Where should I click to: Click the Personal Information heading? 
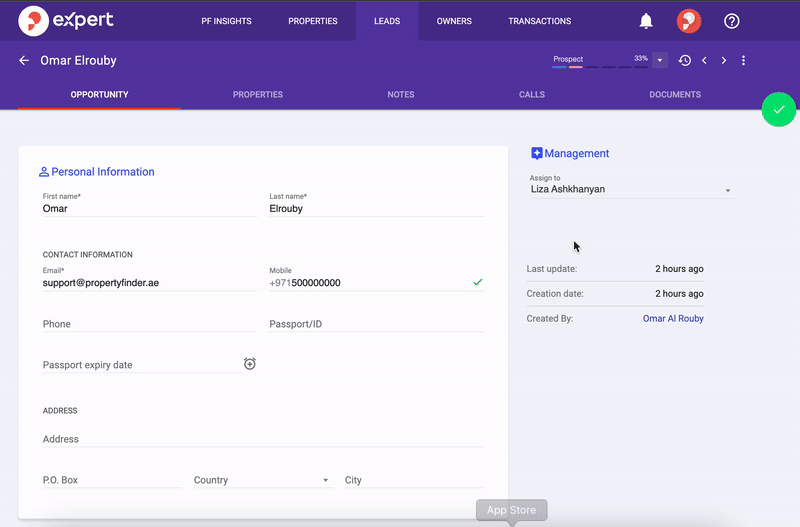click(x=103, y=172)
